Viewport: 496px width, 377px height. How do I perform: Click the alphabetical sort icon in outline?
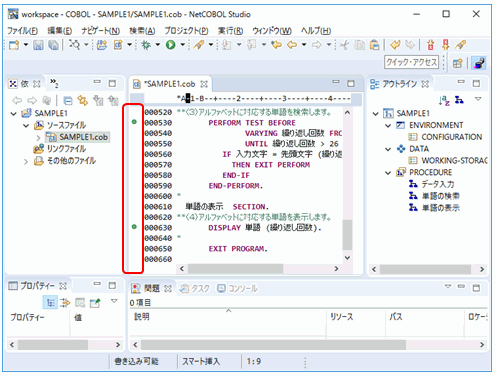444,100
